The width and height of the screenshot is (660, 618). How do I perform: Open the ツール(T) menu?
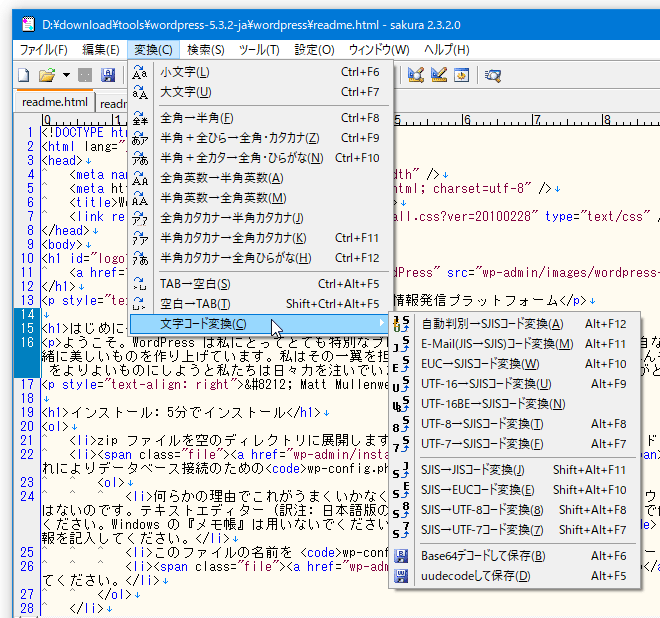click(x=259, y=50)
